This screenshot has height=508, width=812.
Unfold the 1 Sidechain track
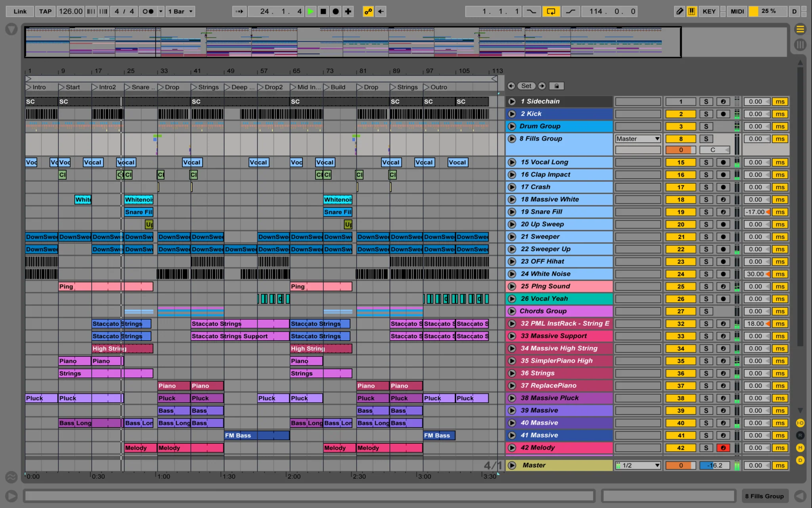(x=512, y=102)
